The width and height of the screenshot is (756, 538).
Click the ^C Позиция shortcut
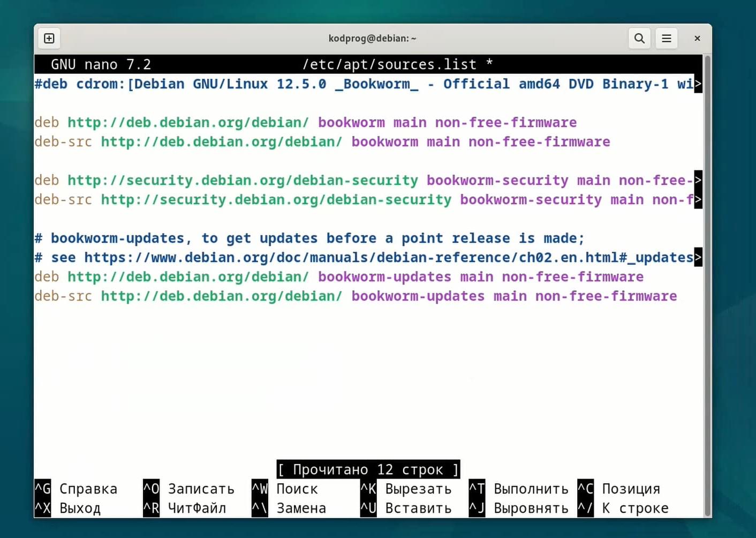[x=619, y=489]
